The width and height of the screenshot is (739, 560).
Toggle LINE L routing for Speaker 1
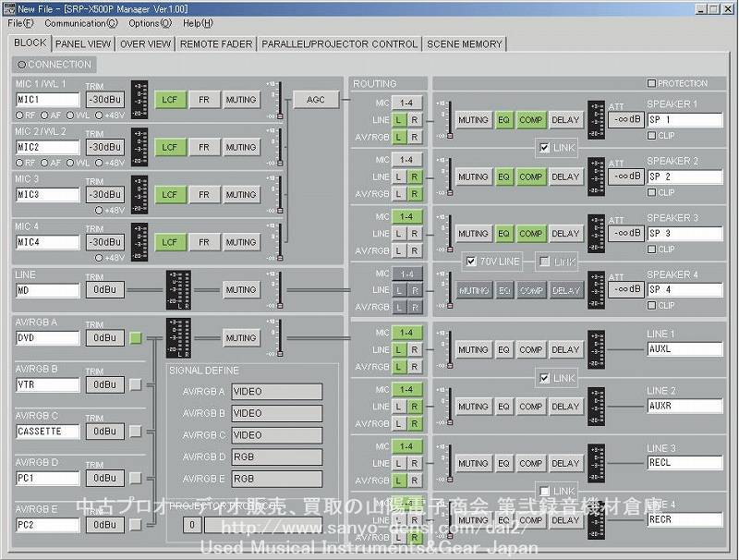399,120
